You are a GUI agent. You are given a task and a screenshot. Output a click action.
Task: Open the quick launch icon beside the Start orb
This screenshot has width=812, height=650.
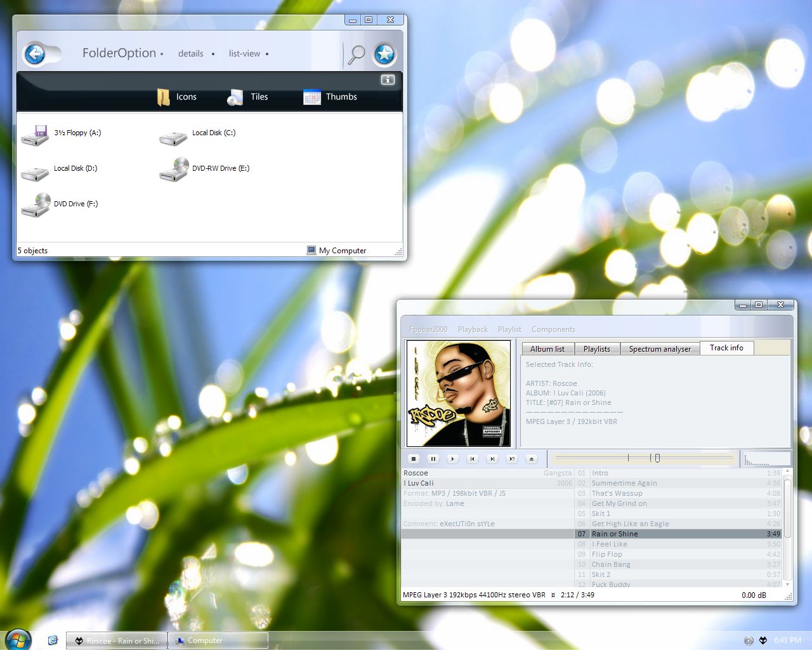click(x=53, y=640)
